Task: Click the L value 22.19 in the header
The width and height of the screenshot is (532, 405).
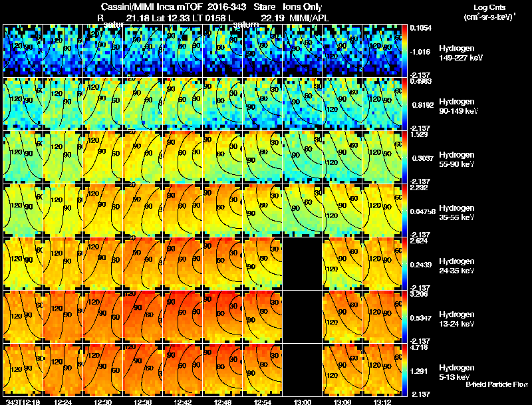Action: (x=273, y=18)
